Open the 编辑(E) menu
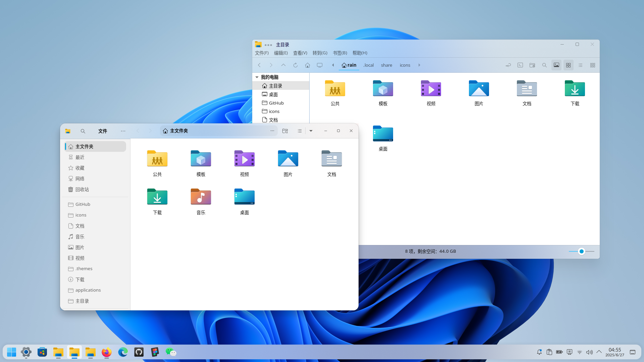 coord(281,53)
